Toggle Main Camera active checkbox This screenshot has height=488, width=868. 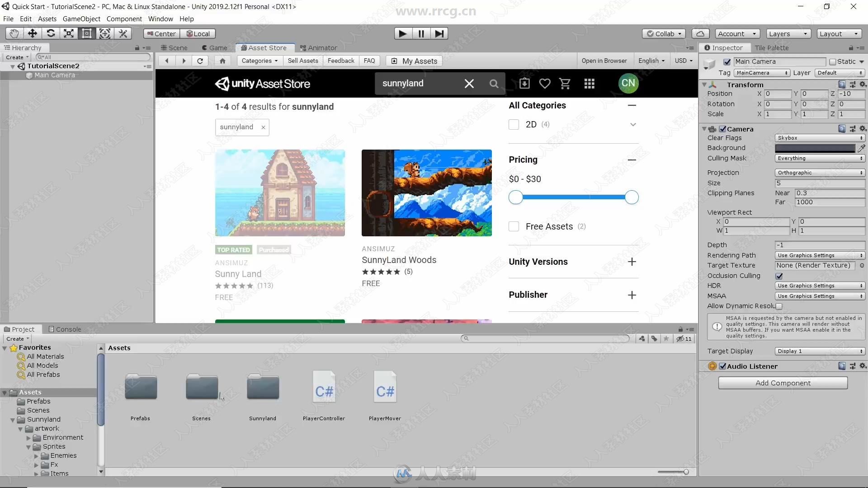coord(727,62)
